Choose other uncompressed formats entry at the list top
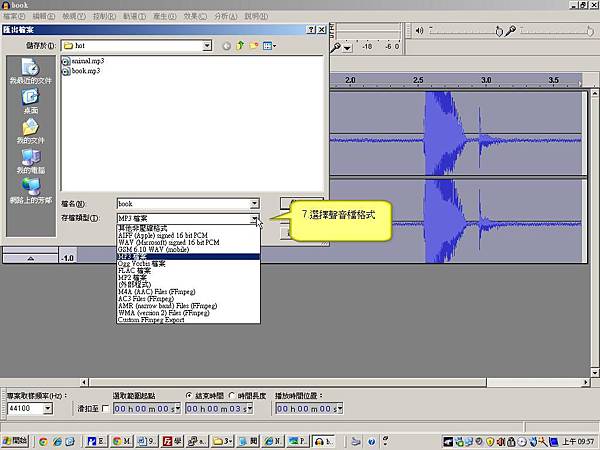The height and width of the screenshot is (450, 600). (188, 228)
